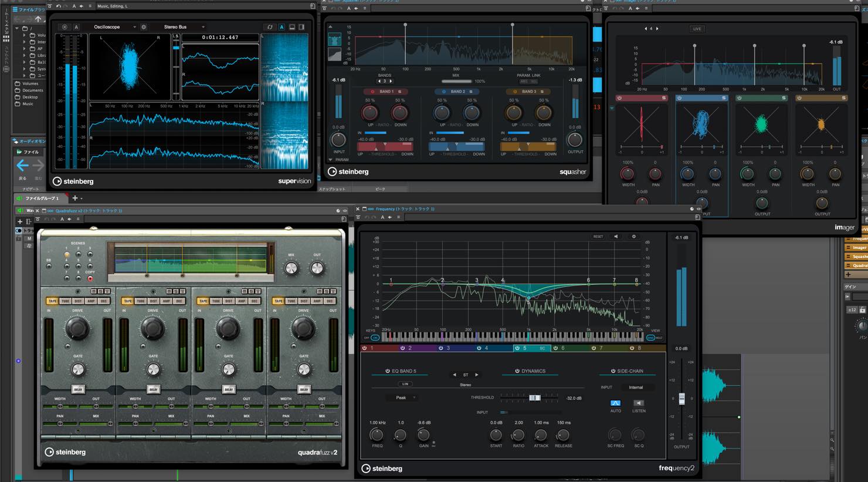This screenshot has height=482, width=868.
Task: Collapse the root folder tree node
Action: tap(17, 28)
